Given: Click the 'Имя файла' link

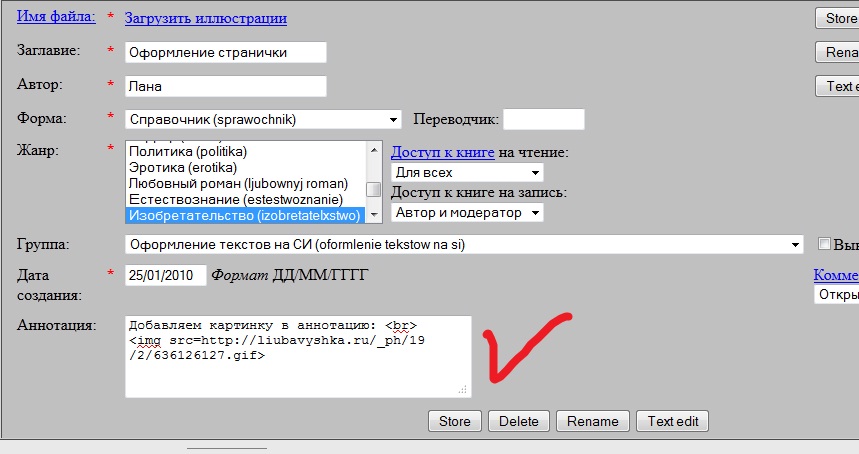Looking at the screenshot, I should point(56,17).
